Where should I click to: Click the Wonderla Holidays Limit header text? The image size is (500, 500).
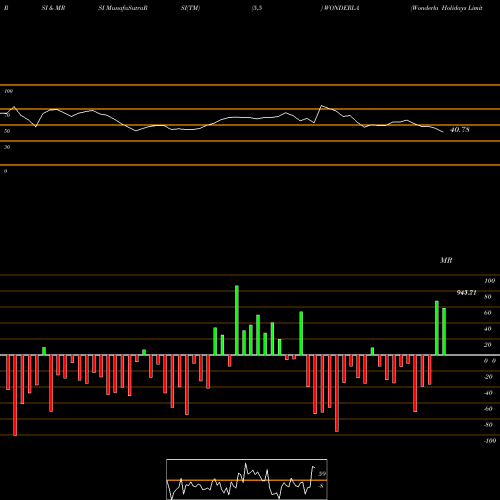click(447, 8)
